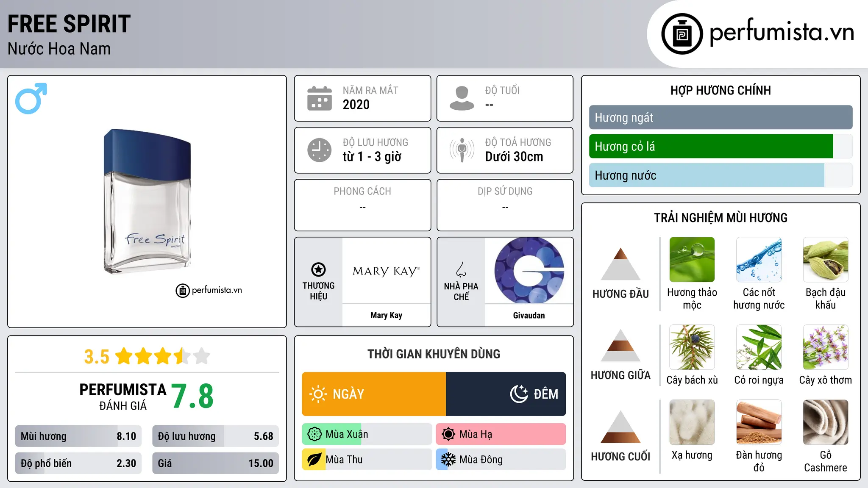
Task: Click the sillage icon beside Độ toả hương
Action: pos(462,150)
